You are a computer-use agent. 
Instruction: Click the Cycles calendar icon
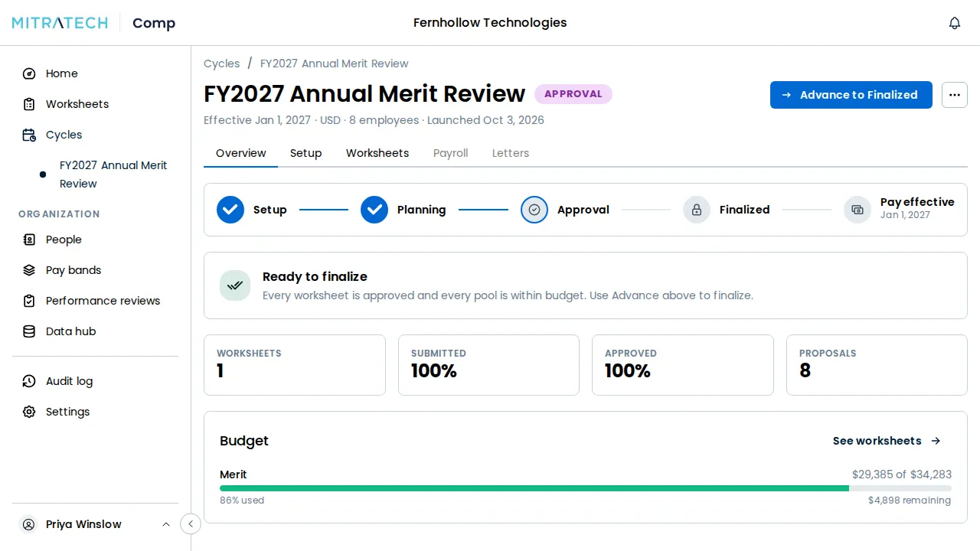point(29,135)
